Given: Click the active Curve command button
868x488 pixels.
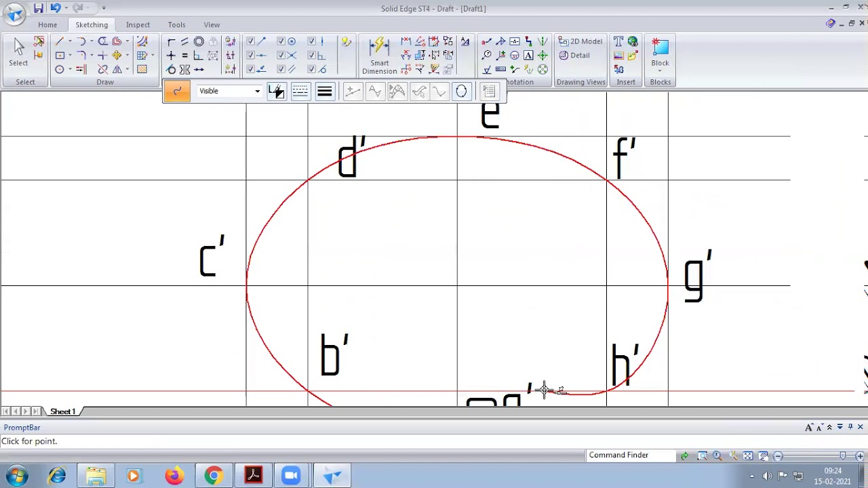Looking at the screenshot, I should [x=177, y=91].
